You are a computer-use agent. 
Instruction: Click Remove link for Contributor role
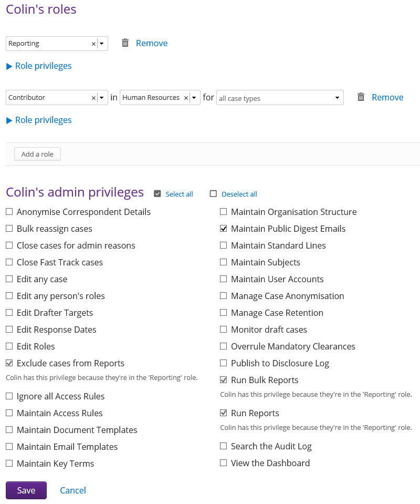[x=387, y=97]
